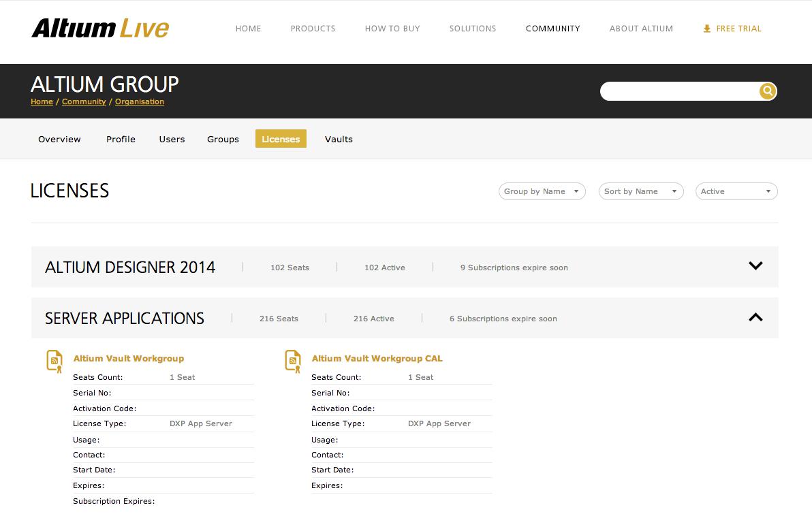812x516 pixels.
Task: Focus the search input field
Action: (x=678, y=91)
